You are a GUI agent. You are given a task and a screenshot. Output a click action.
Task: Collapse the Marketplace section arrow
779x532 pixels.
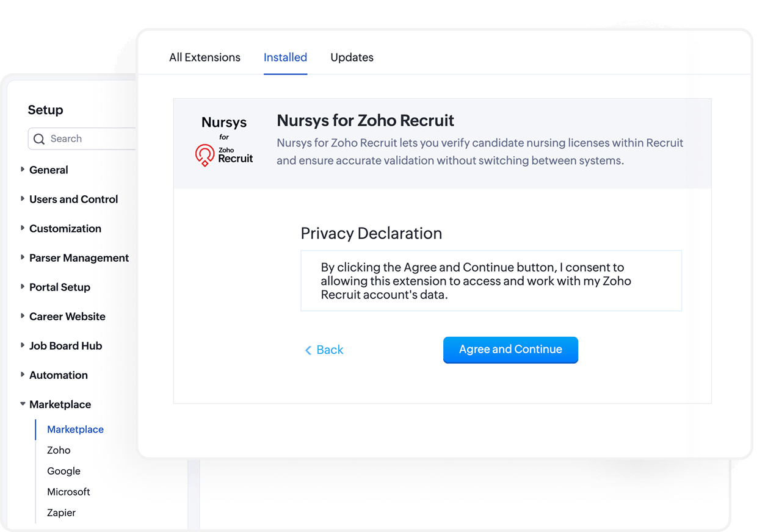coord(23,404)
